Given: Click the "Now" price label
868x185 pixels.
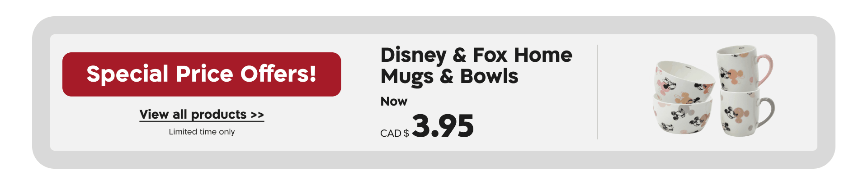Looking at the screenshot, I should click(x=394, y=102).
